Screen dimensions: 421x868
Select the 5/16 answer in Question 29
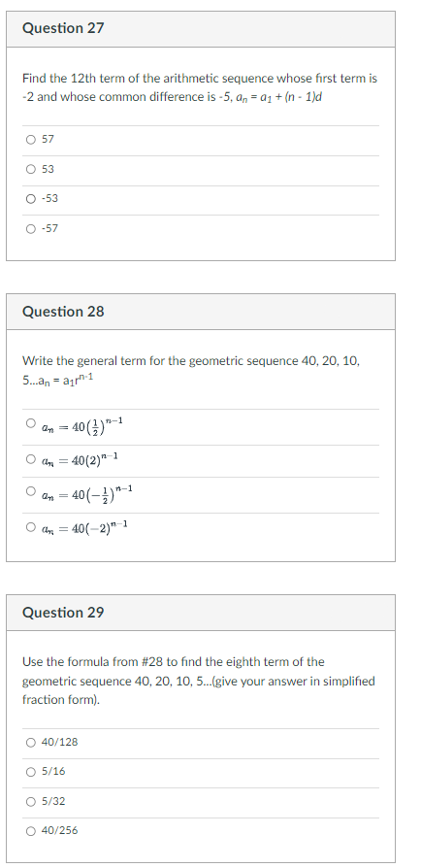(30, 772)
